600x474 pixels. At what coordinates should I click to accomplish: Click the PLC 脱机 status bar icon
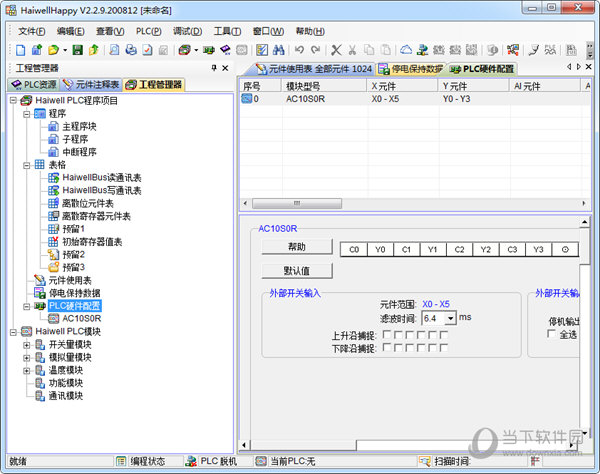click(191, 461)
